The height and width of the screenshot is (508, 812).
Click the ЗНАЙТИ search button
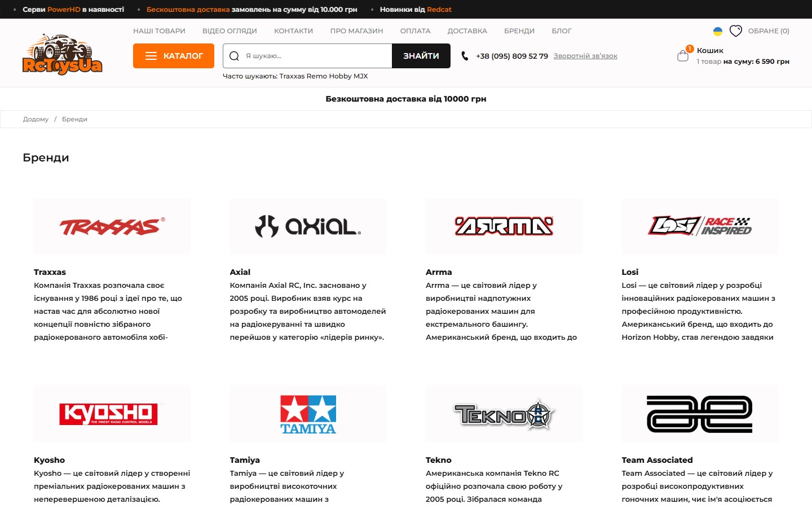[421, 56]
